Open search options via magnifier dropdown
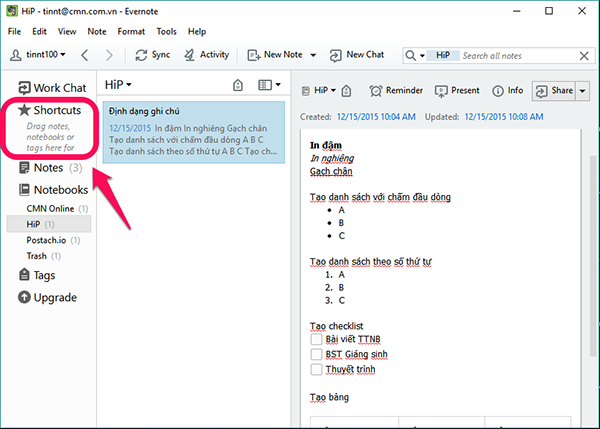600x429 pixels. pos(415,55)
